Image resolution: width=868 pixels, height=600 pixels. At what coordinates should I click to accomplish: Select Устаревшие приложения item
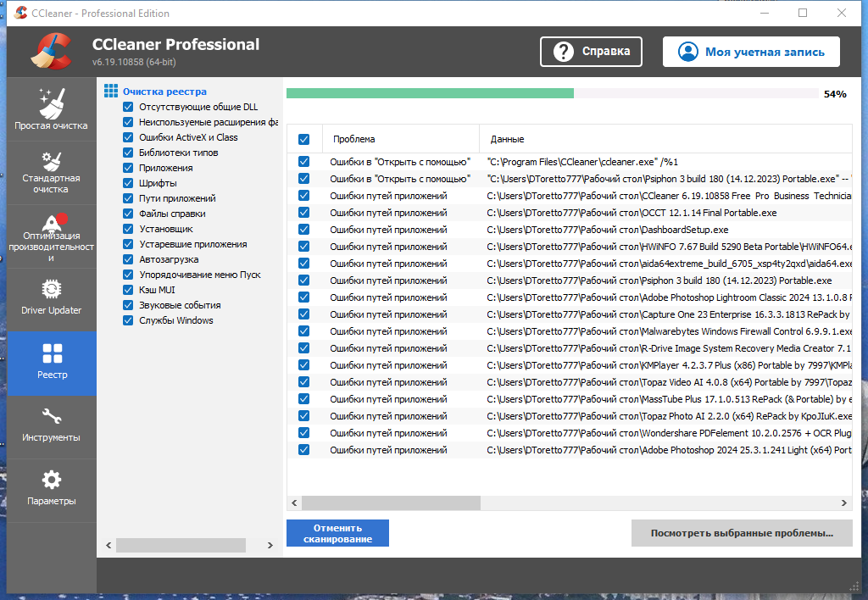point(192,244)
